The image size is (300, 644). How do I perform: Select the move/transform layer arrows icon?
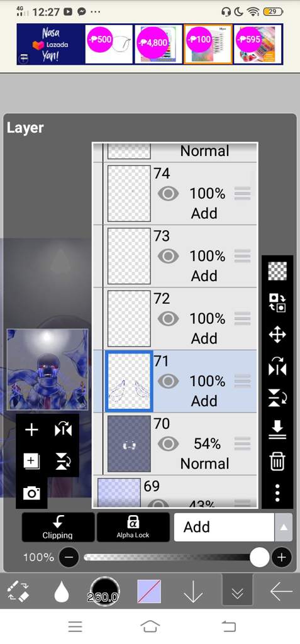pyautogui.click(x=277, y=335)
